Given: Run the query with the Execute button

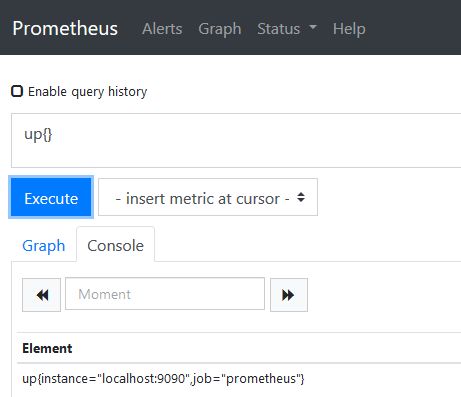Looking at the screenshot, I should click(51, 198).
